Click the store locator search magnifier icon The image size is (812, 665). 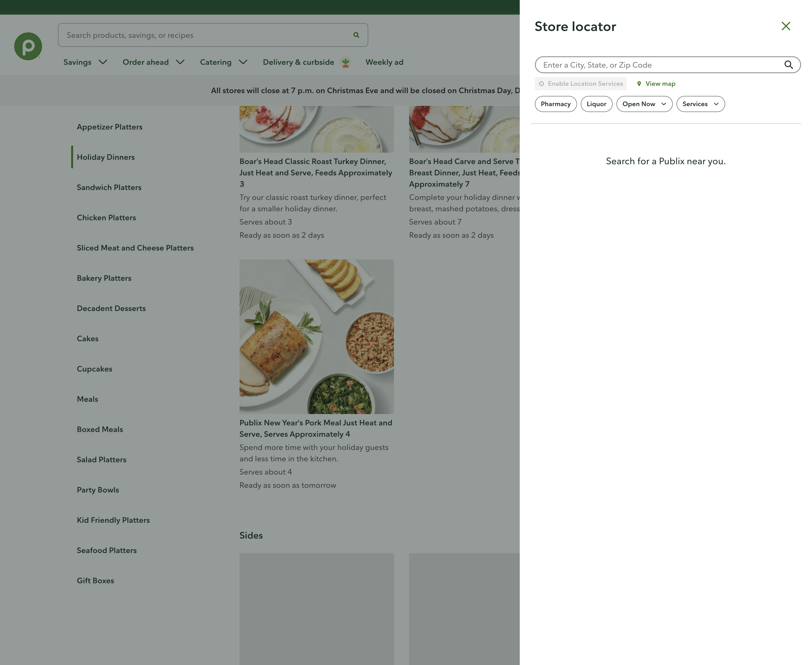pos(789,65)
